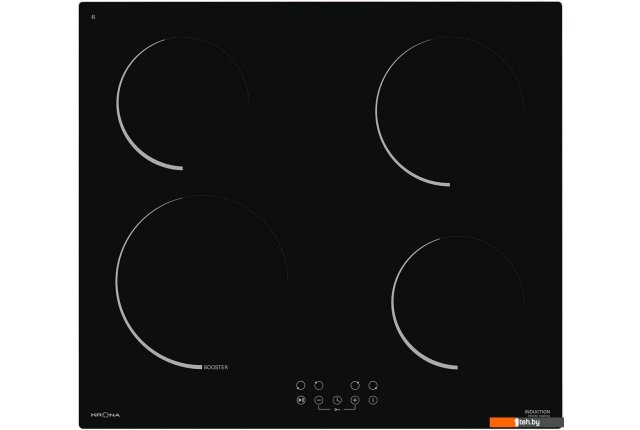Tap the timer clock icon

point(337,399)
